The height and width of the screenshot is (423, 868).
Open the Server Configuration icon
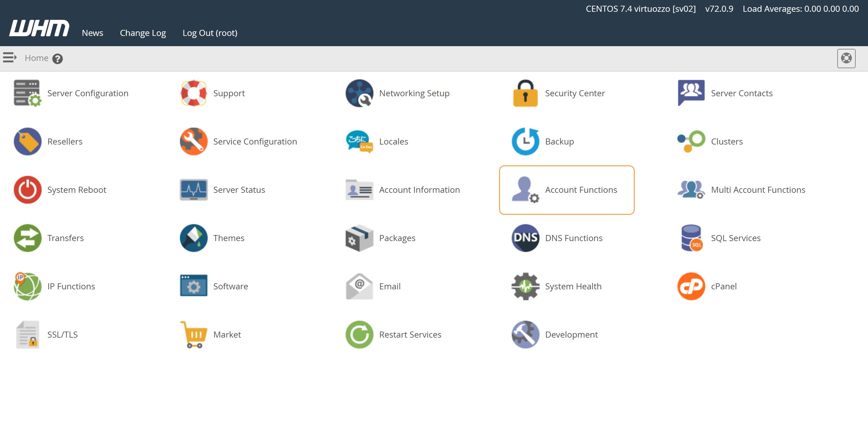(x=28, y=93)
